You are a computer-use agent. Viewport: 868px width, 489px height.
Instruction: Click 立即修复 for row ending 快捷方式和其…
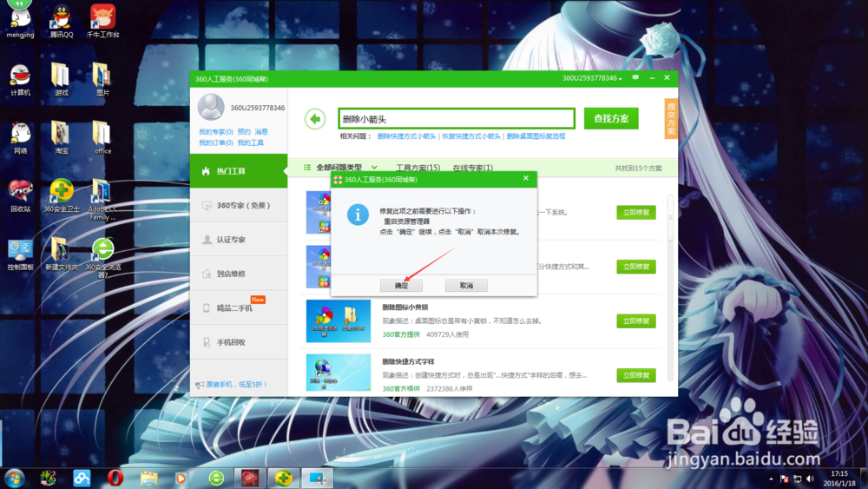[x=636, y=267]
